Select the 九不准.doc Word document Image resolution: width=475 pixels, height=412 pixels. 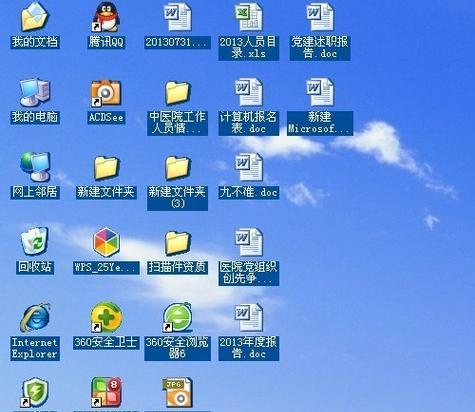[248, 167]
